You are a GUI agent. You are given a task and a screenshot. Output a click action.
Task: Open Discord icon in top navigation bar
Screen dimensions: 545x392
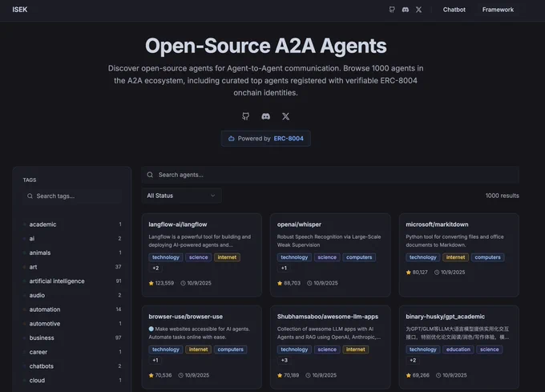pos(406,10)
